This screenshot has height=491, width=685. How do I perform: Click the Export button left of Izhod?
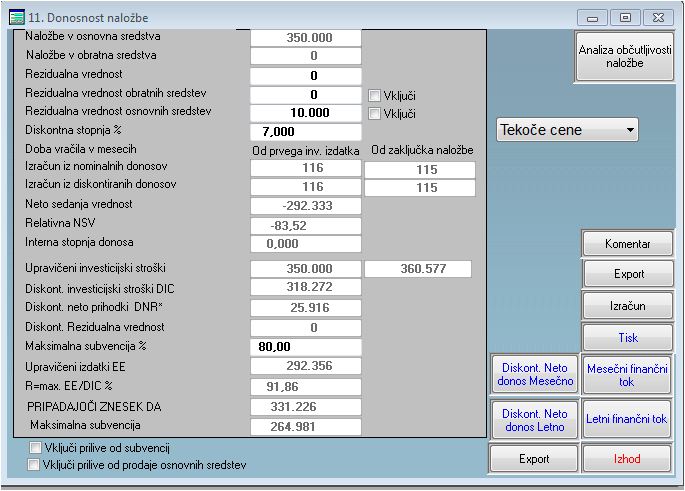(x=534, y=459)
